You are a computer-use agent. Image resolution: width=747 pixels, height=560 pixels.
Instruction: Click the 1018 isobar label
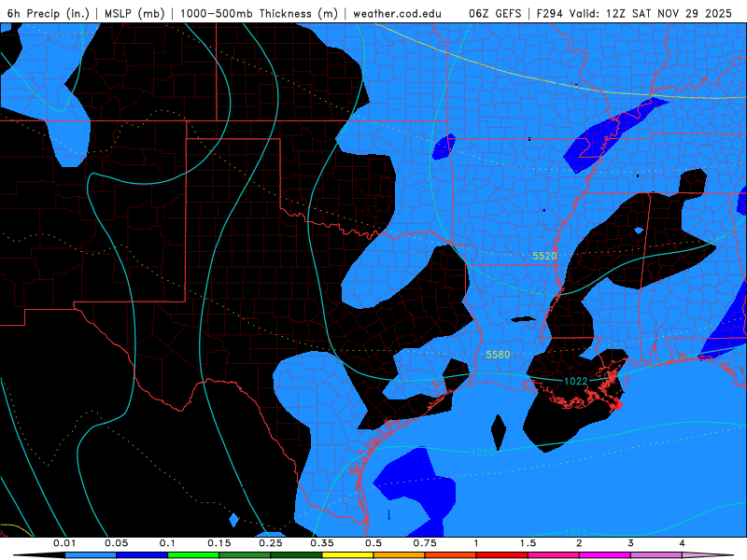coord(576,533)
